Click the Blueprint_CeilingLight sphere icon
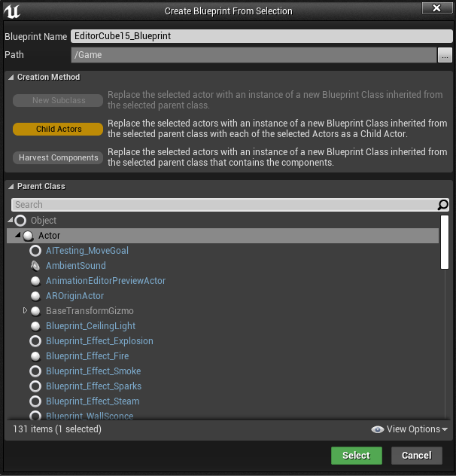This screenshot has height=476, width=456. click(35, 326)
